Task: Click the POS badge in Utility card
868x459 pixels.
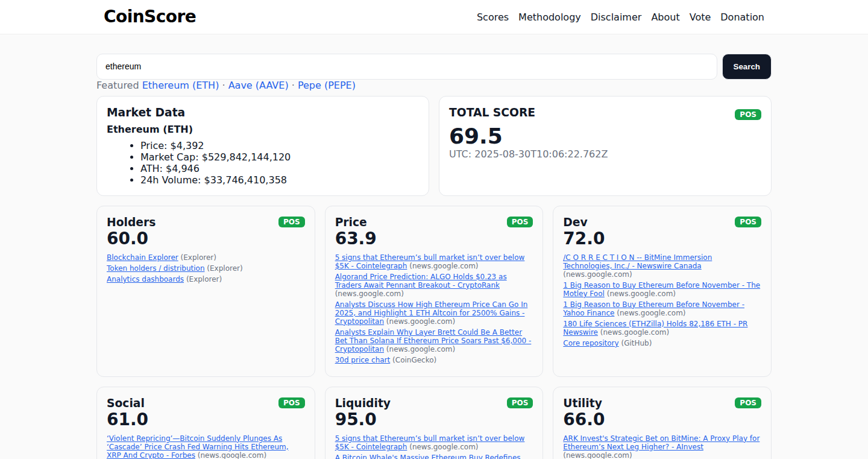Action: (x=747, y=403)
